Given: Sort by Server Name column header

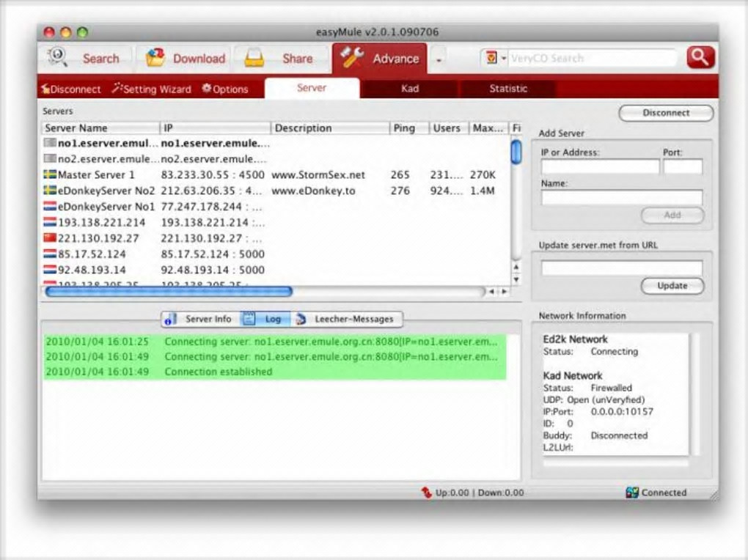Looking at the screenshot, I should 100,128.
